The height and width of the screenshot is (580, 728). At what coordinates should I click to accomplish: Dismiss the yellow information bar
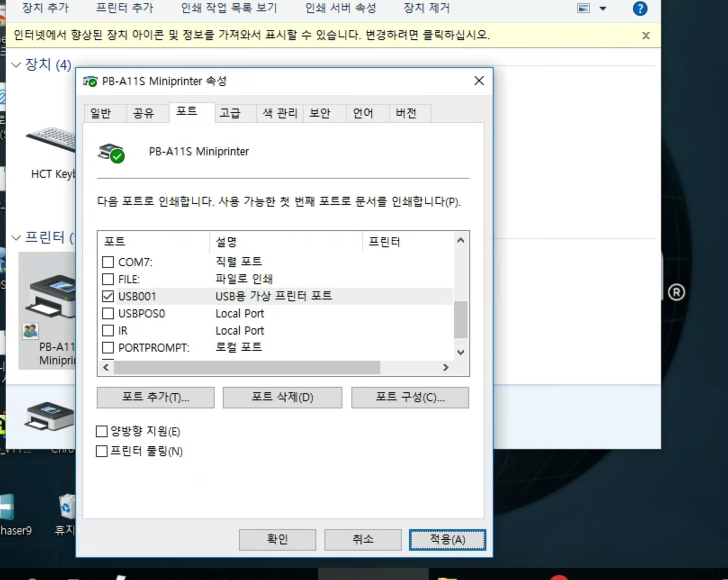[646, 36]
